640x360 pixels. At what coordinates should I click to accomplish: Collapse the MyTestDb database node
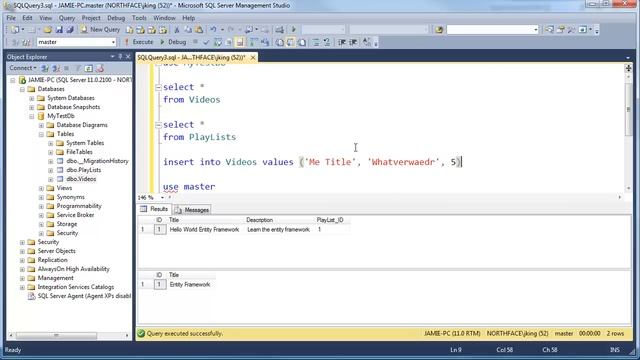pyautogui.click(x=32, y=116)
